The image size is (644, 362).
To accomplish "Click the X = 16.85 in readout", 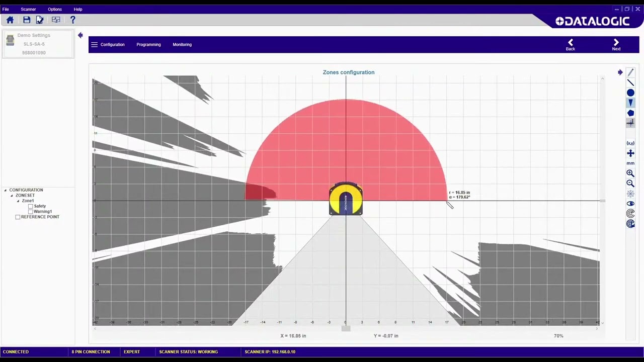I will 293,336.
